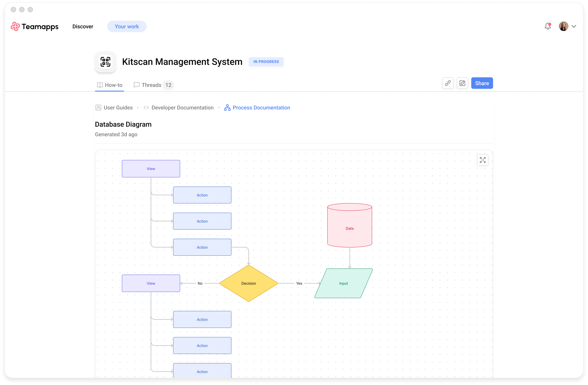Click the user profile avatar
The height and width of the screenshot is (385, 588).
tap(563, 26)
